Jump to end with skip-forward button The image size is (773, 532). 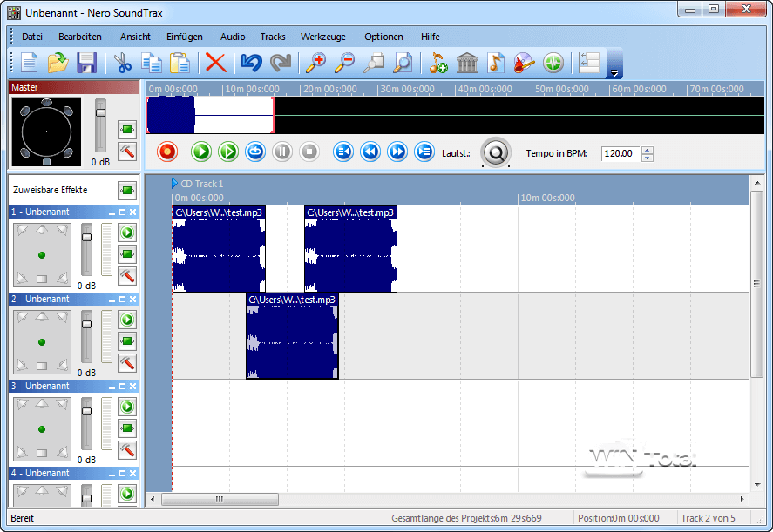tap(424, 152)
